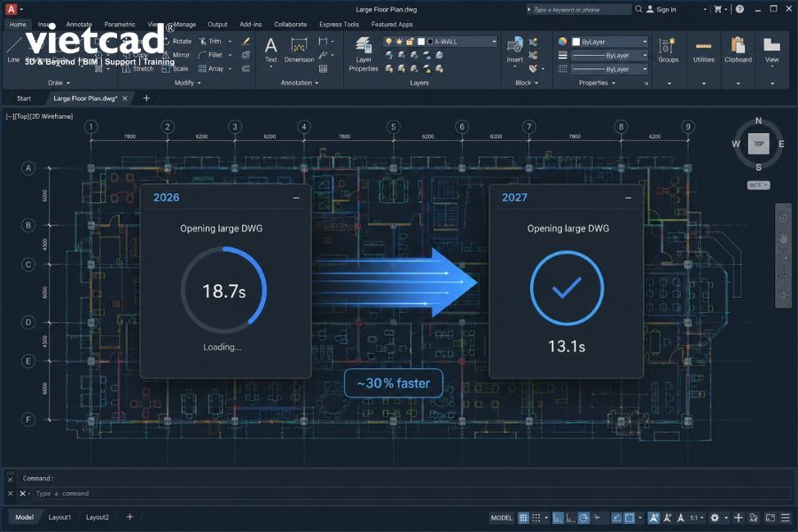Select the Scale tool

176,68
